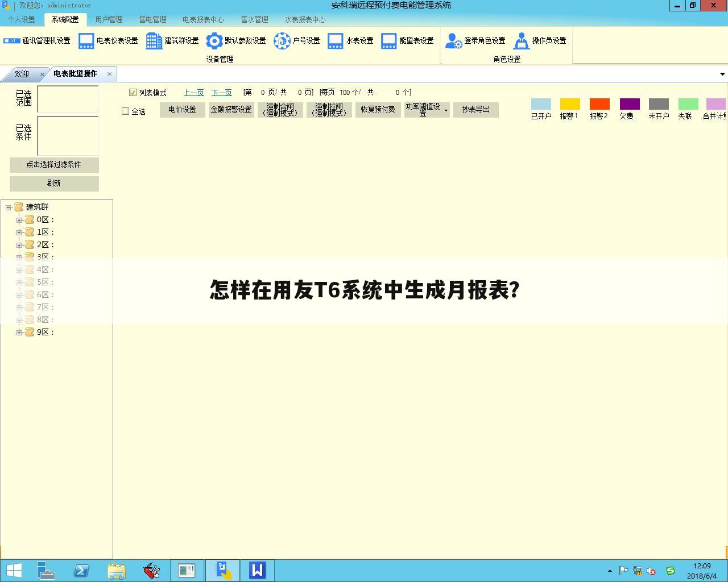
Task: Toggle the 列表模式 checkbox
Action: point(133,93)
